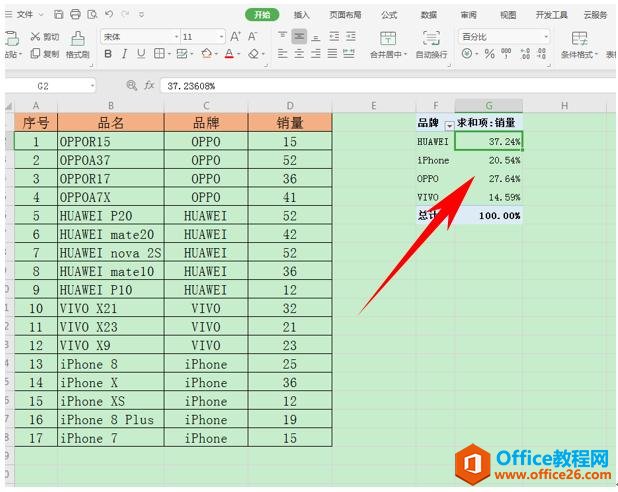Expand the 合并居中 merge dropdown
Screen dimensions: 618x492
pos(406,54)
